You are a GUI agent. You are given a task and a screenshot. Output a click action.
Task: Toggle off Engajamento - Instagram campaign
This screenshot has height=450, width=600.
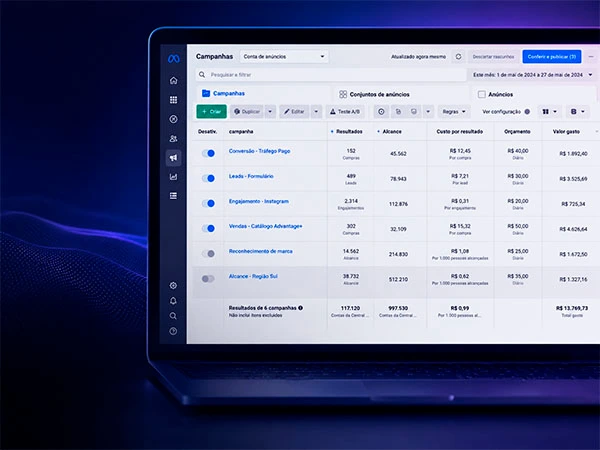pyautogui.click(x=208, y=204)
